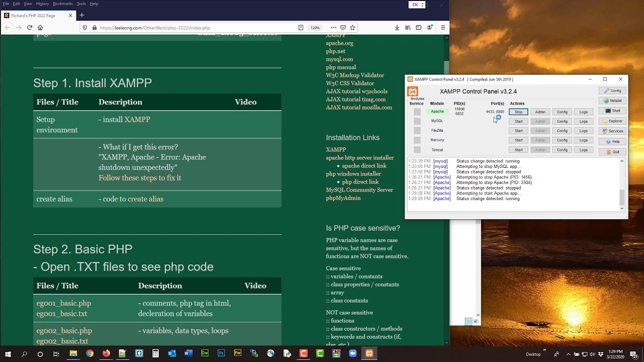Open a new Firefox tab
This screenshot has width=644, height=362.
[x=82, y=16]
